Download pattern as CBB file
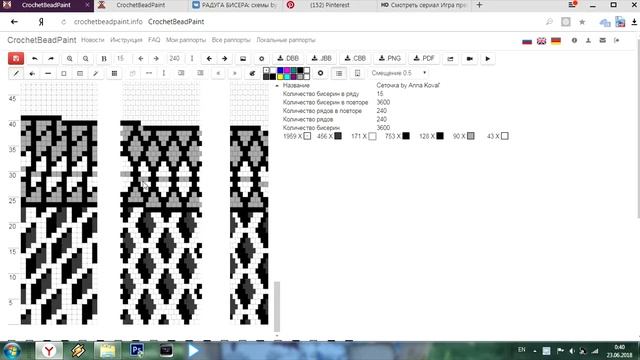640x360 pixels. click(x=355, y=58)
